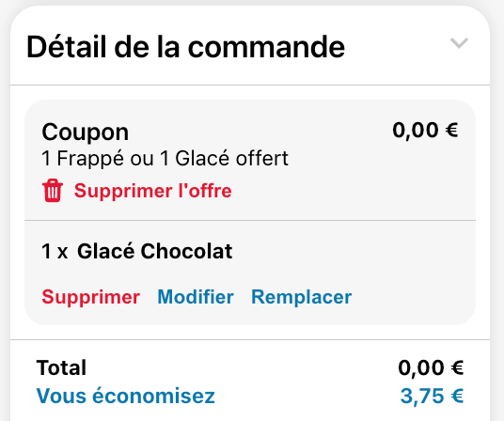Remove Glacé Chocolat with Supprimer

90,297
